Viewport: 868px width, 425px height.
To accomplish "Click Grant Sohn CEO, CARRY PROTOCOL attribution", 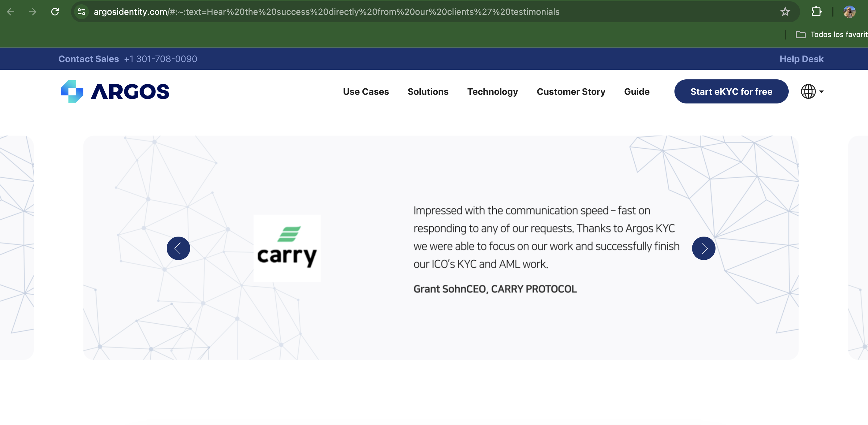I will pos(495,289).
